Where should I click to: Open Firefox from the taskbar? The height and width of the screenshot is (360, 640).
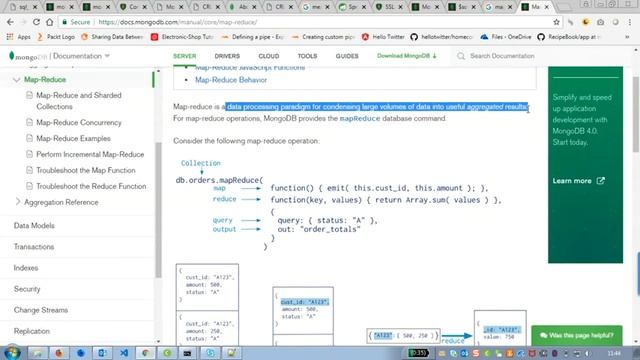pos(59,353)
